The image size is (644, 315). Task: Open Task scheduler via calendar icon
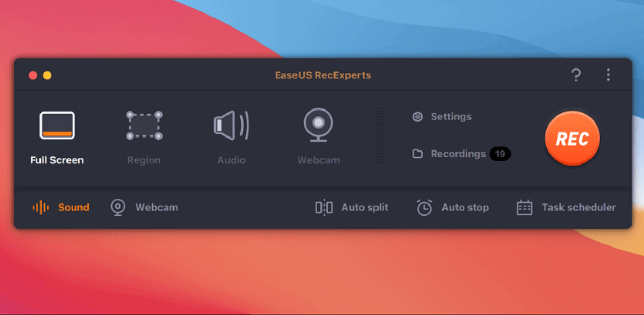[x=525, y=208]
